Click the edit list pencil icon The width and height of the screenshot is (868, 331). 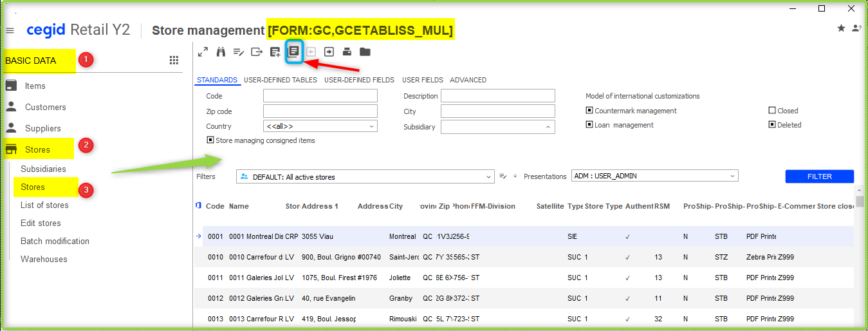coord(239,52)
